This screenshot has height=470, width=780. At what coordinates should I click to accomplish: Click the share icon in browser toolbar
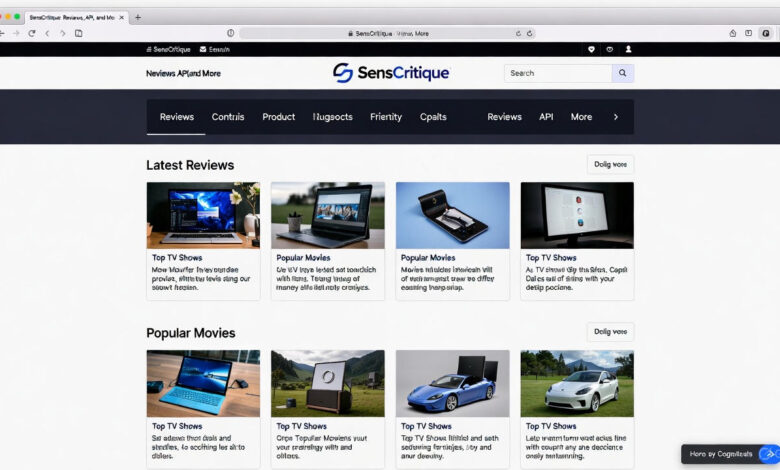[733, 33]
